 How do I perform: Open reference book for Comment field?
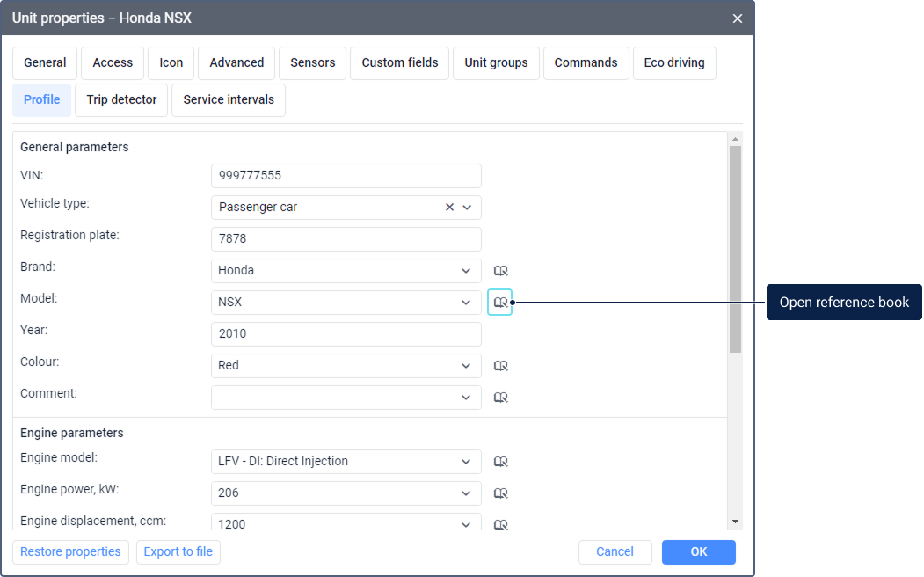click(x=500, y=398)
